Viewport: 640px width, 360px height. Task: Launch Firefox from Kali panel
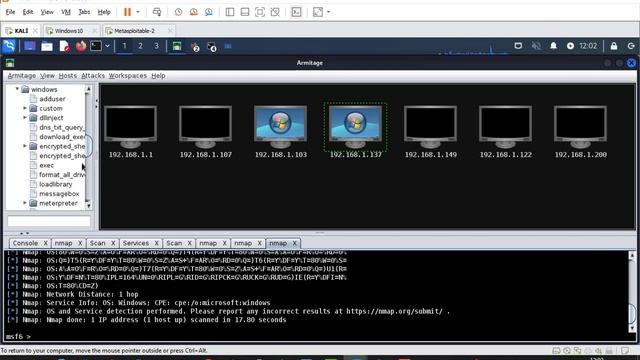pos(81,46)
